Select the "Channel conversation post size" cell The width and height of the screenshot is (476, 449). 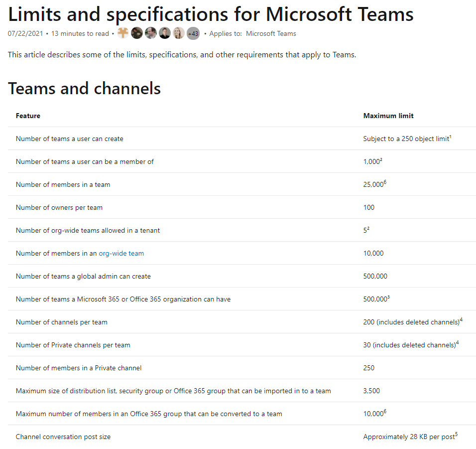tap(63, 437)
